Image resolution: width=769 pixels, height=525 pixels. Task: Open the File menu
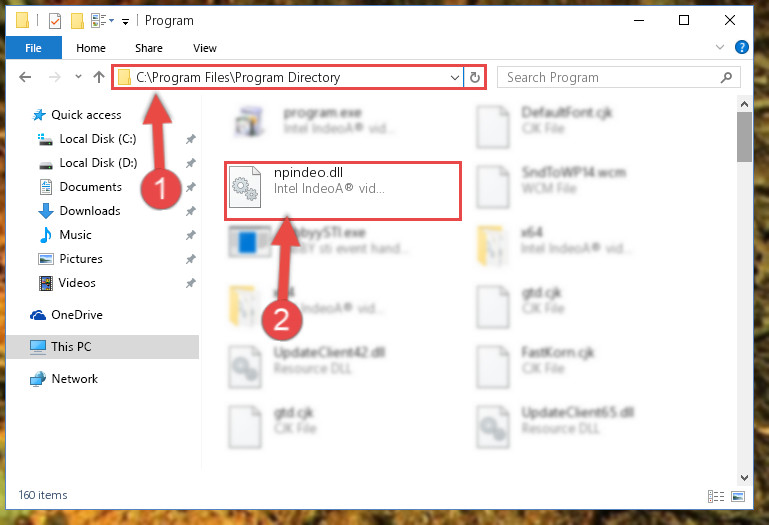pos(33,48)
